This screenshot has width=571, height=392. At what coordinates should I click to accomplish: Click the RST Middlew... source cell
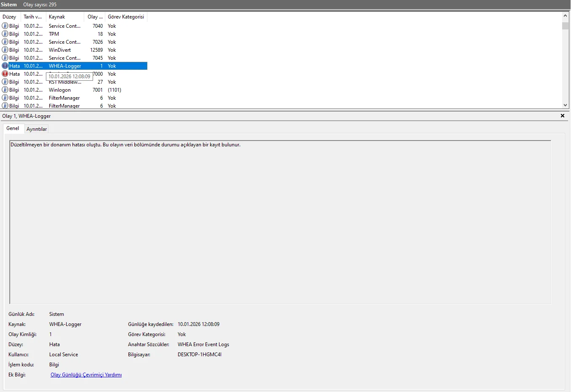coord(65,82)
